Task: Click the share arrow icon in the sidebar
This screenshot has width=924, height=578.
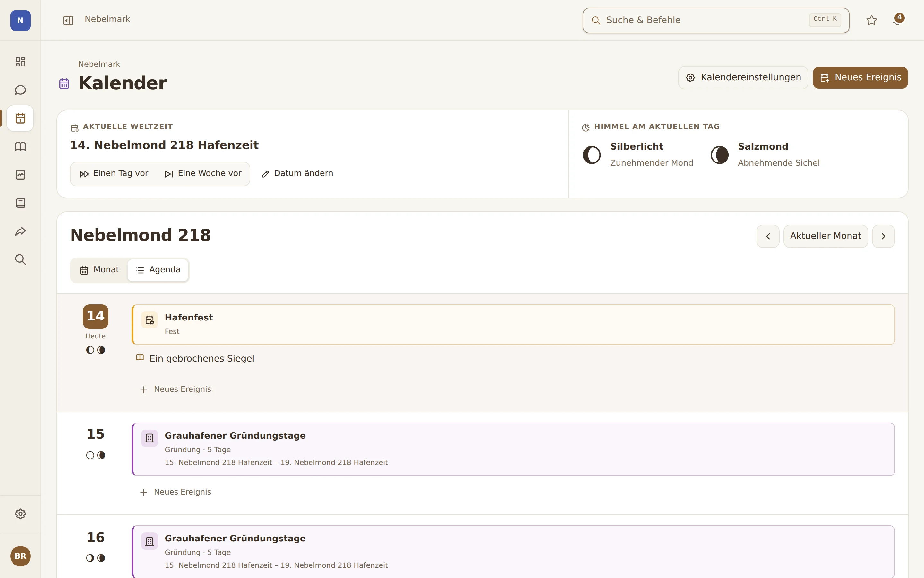Action: click(x=20, y=231)
